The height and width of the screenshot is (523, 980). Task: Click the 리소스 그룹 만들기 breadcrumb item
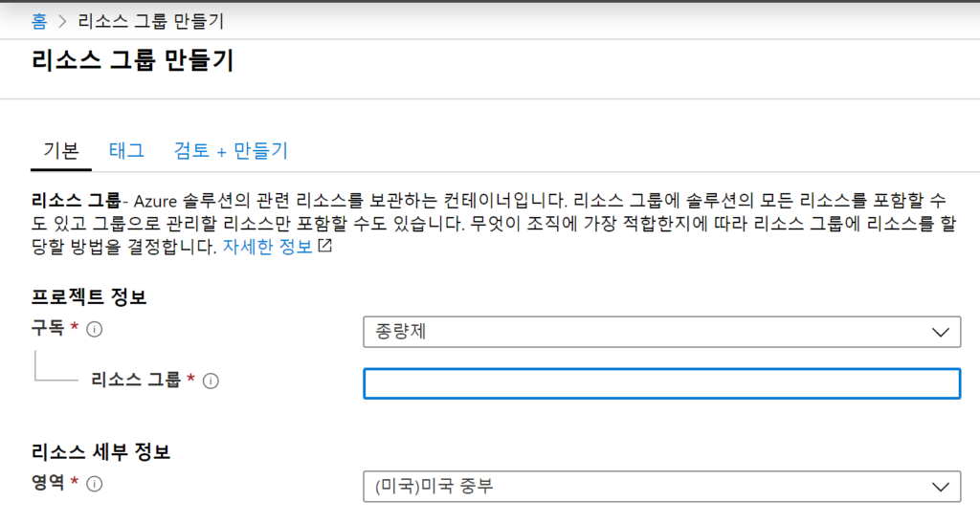pos(151,20)
